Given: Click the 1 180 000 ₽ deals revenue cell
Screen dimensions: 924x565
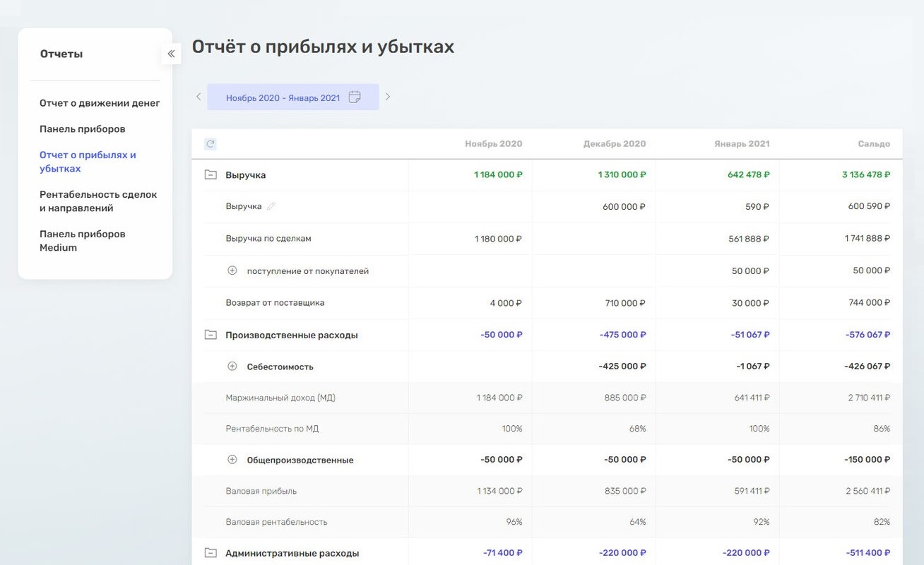Looking at the screenshot, I should tap(498, 239).
